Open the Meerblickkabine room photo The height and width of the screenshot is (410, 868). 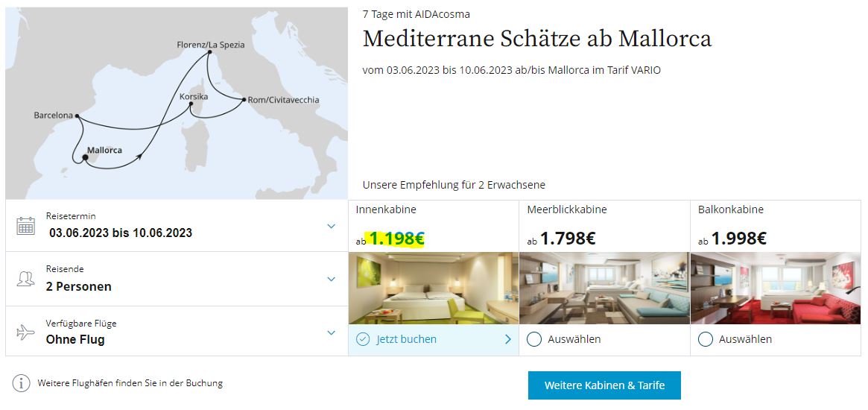604,288
